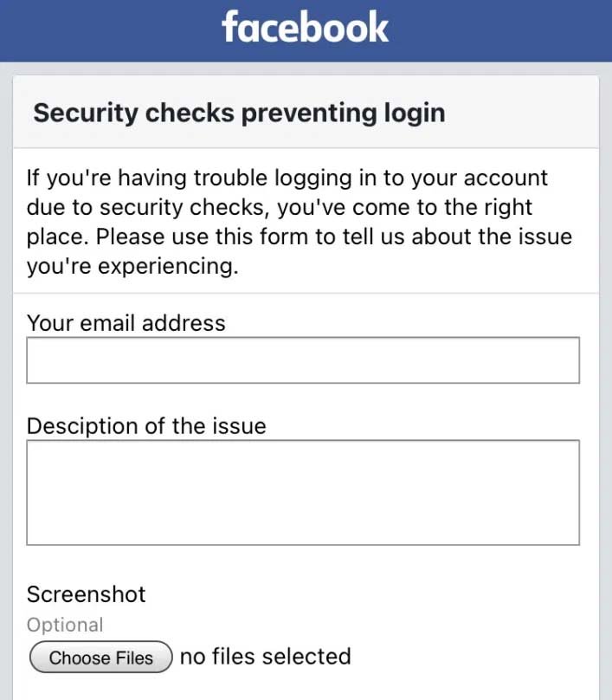Activate the screenshot upload control
The image size is (612, 700).
[100, 657]
